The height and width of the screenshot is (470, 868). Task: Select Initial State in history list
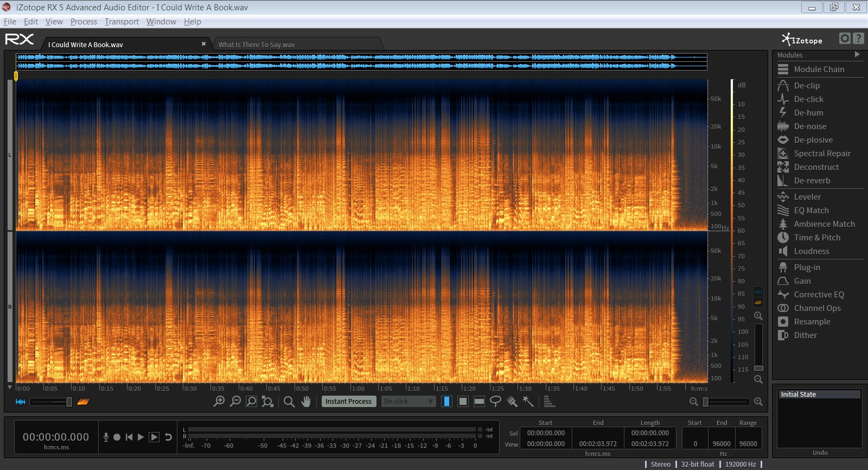(819, 395)
